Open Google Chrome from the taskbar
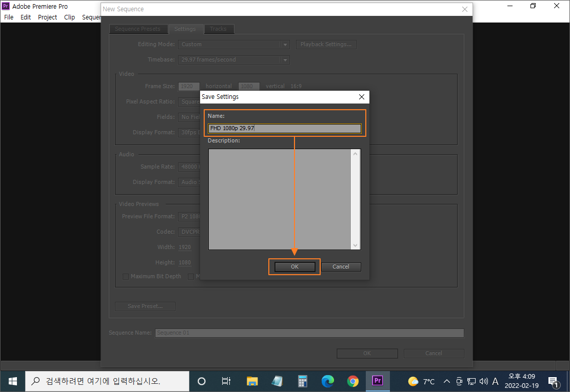This screenshot has height=392, width=570. 352,381
